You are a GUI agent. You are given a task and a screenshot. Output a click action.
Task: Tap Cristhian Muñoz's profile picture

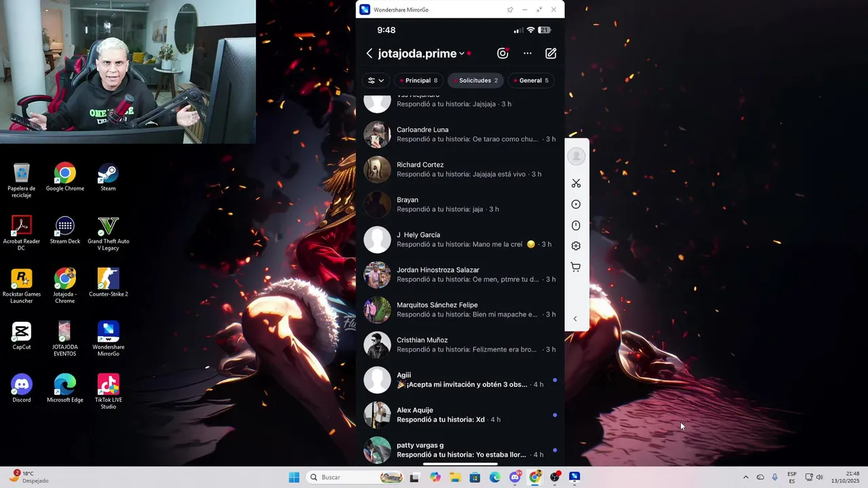pyautogui.click(x=377, y=345)
